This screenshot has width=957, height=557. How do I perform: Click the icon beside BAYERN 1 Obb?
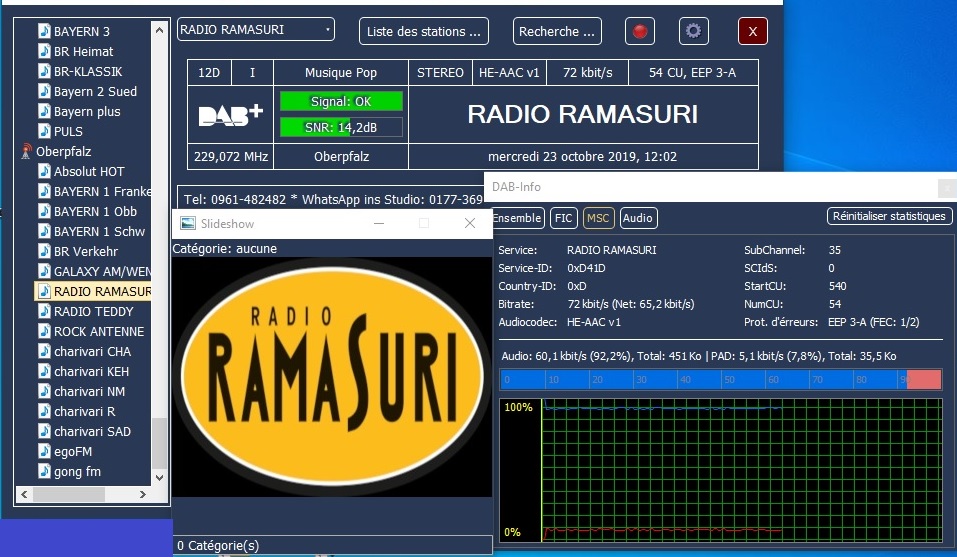pyautogui.click(x=44, y=211)
